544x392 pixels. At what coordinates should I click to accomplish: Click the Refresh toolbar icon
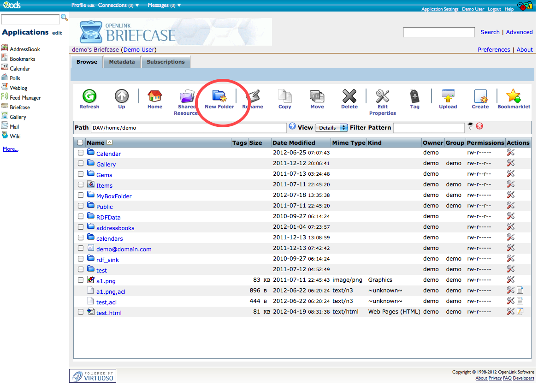click(89, 96)
